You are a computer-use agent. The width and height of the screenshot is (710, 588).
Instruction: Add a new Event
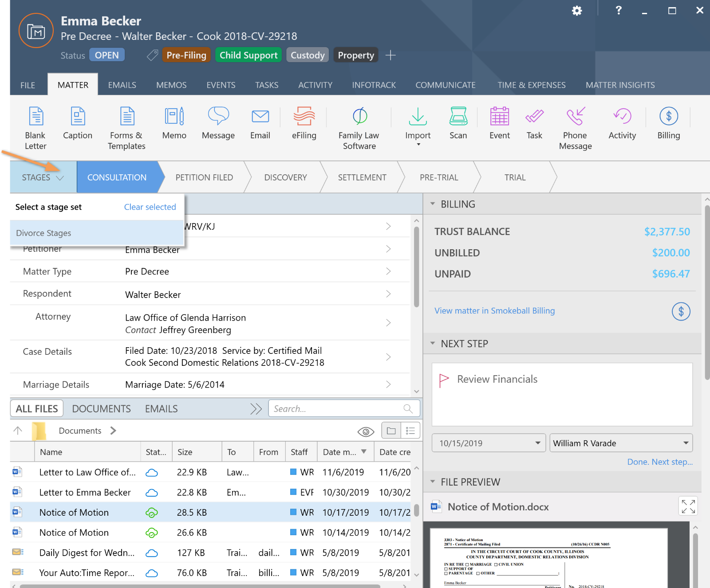click(500, 123)
